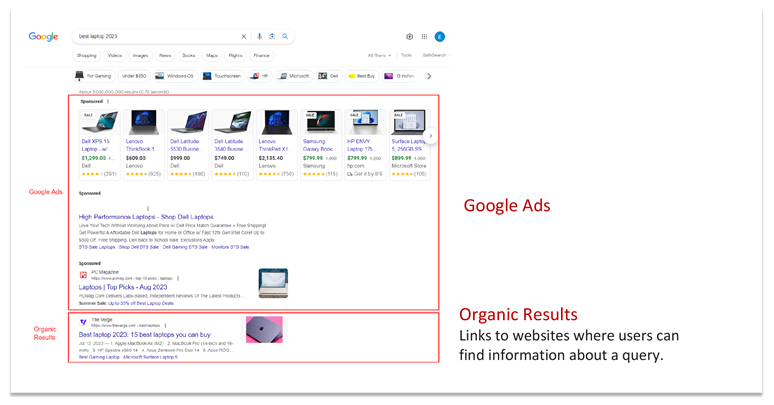Select the Touchscreen filter chip
The image size is (774, 405).
click(222, 76)
